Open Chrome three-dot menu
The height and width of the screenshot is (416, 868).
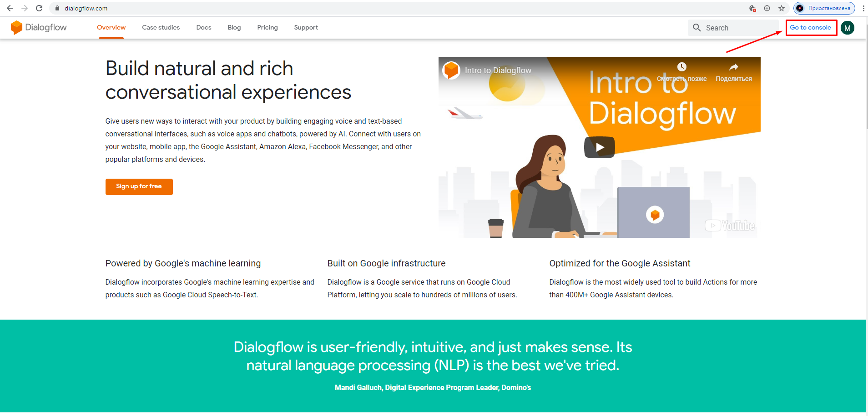coord(863,8)
